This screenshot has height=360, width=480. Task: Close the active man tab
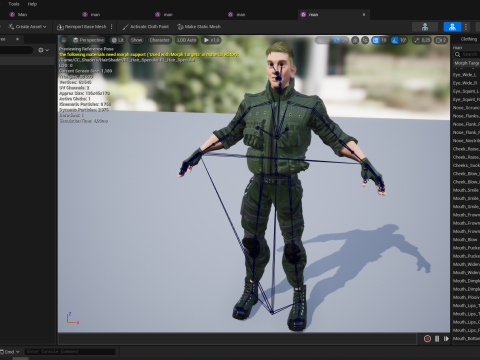[364, 14]
